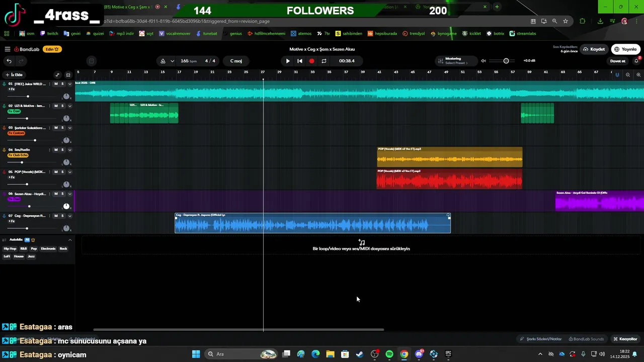The height and width of the screenshot is (362, 644).
Task: Zoom in the timeline
Action: click(638, 75)
